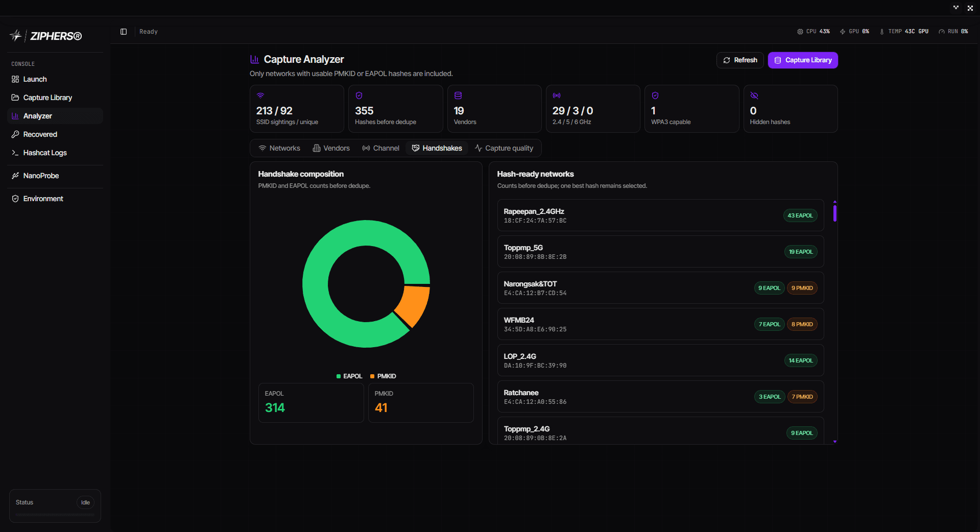
Task: Click the purple Capture Library button
Action: 803,60
